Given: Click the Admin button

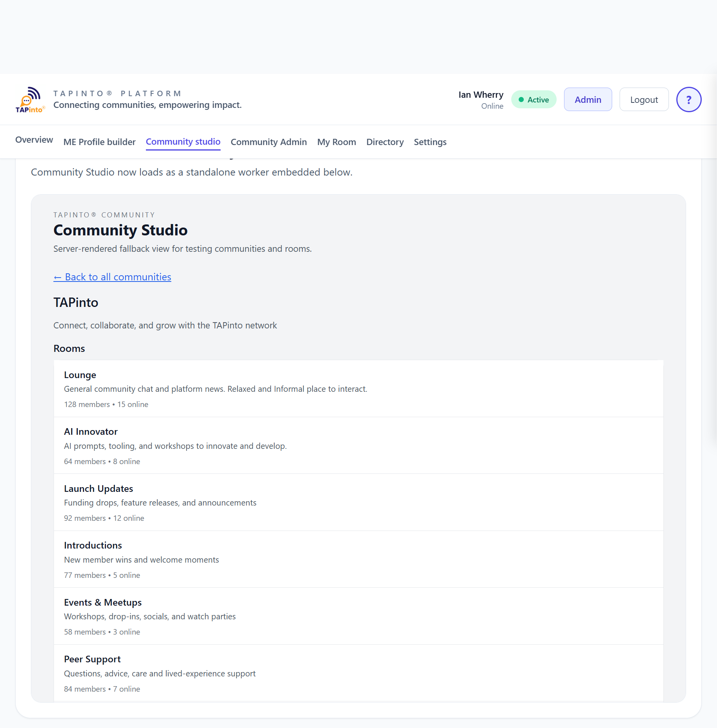Looking at the screenshot, I should (588, 99).
